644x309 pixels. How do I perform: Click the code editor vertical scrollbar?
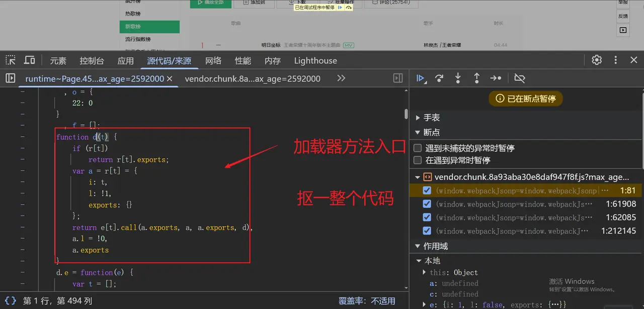click(x=406, y=115)
